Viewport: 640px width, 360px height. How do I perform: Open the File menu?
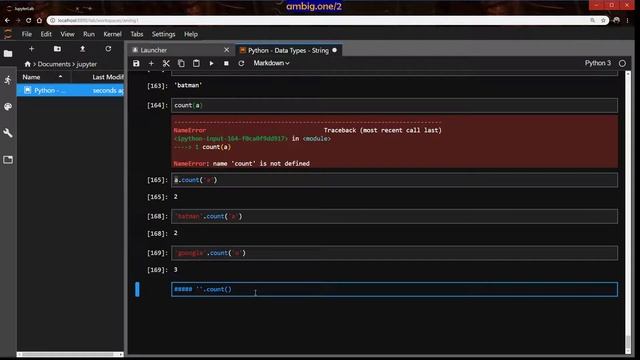pyautogui.click(x=27, y=34)
